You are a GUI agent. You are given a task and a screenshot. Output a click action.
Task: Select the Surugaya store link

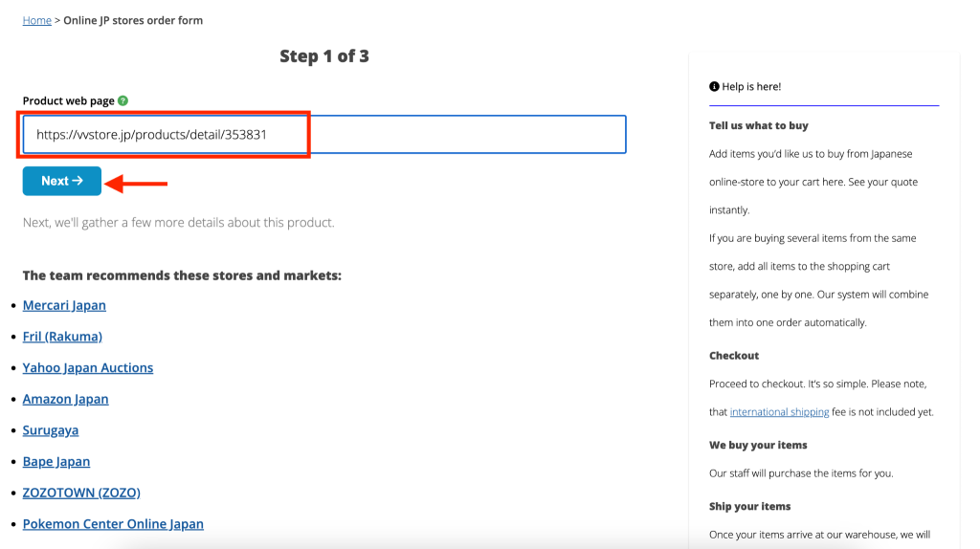pyautogui.click(x=51, y=430)
